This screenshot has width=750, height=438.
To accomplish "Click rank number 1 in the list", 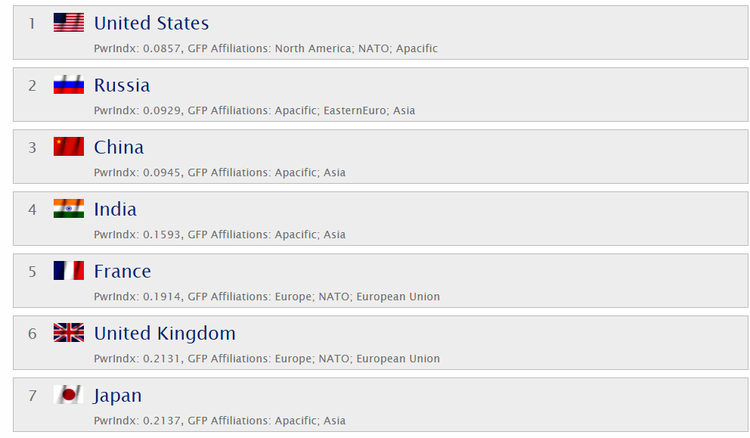I will (32, 23).
